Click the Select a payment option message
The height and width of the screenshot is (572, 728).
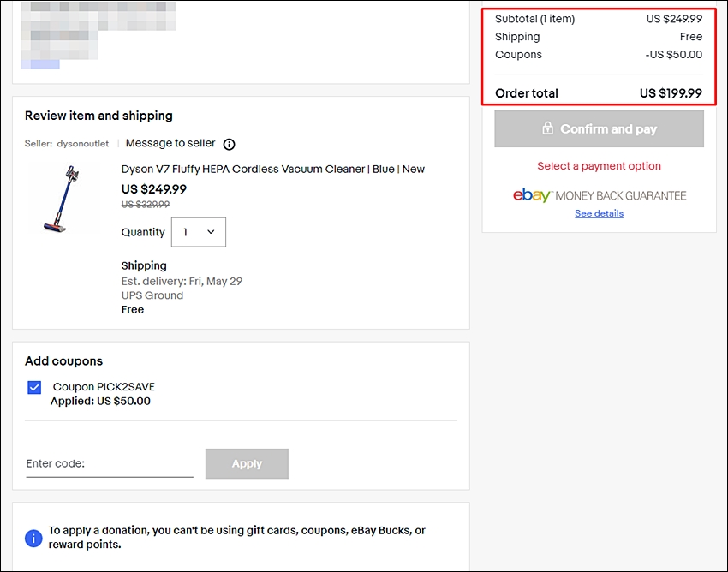click(599, 166)
